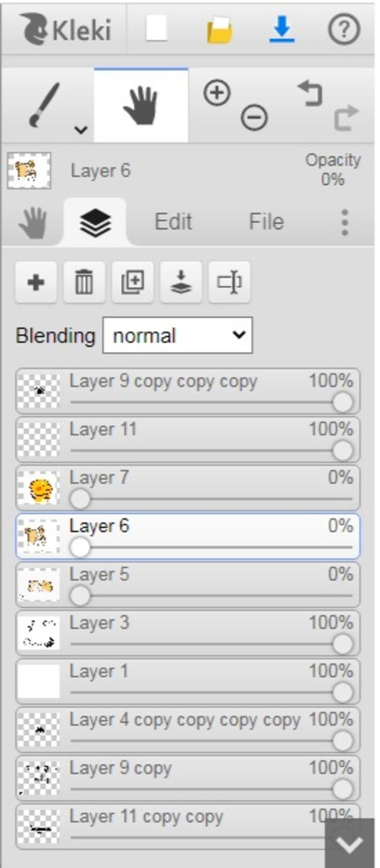Expand brush tool options arrow
This screenshot has height=868, width=380.
pos(81,130)
